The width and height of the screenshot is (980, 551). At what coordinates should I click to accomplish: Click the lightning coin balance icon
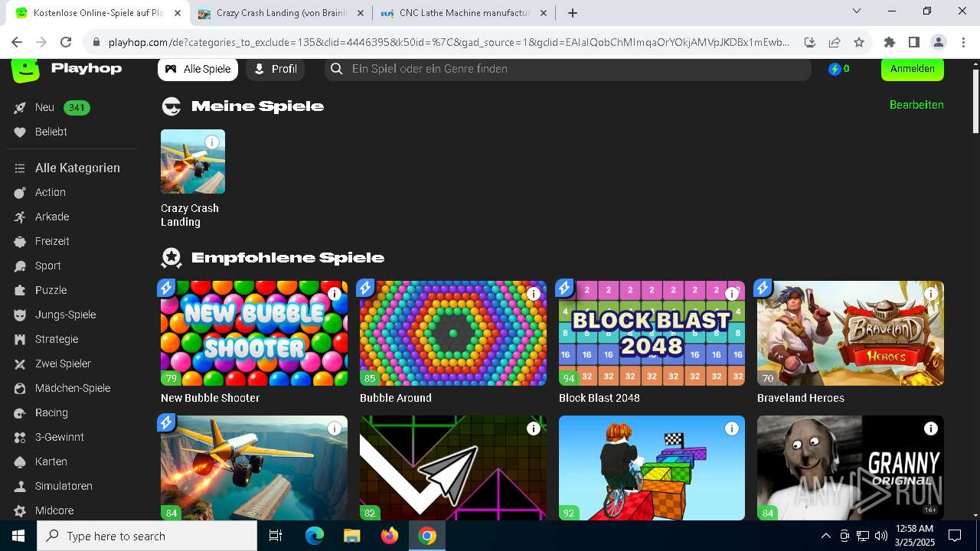tap(835, 69)
